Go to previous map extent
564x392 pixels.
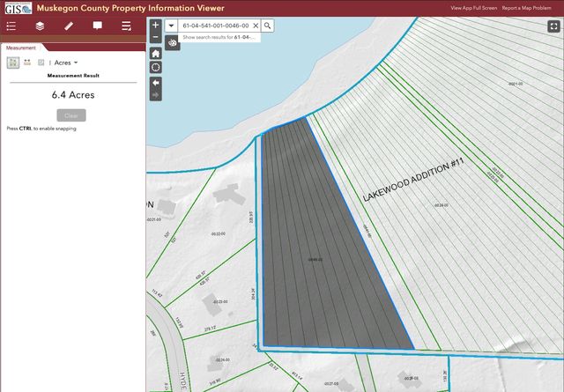click(x=156, y=82)
